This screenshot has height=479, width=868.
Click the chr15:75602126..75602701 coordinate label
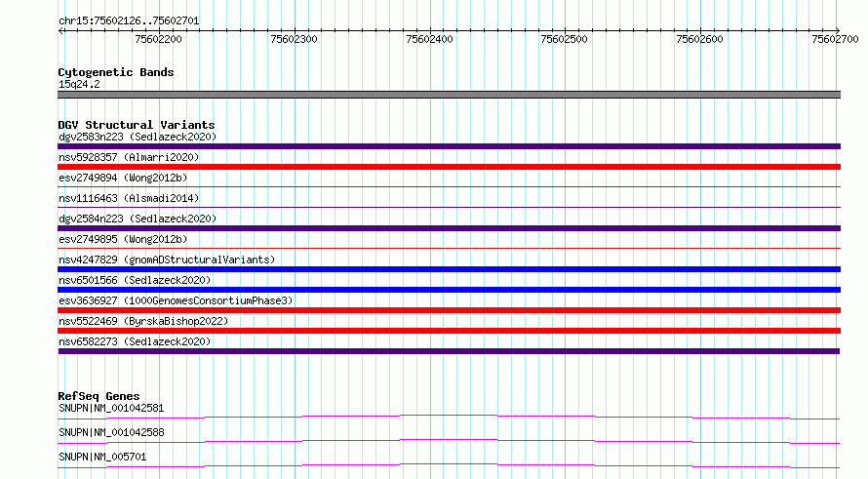129,21
